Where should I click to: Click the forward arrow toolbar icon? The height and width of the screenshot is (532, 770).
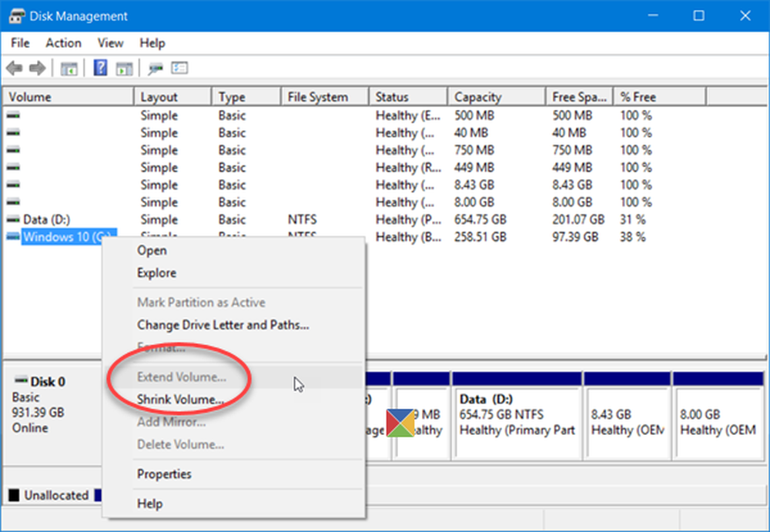(x=37, y=69)
